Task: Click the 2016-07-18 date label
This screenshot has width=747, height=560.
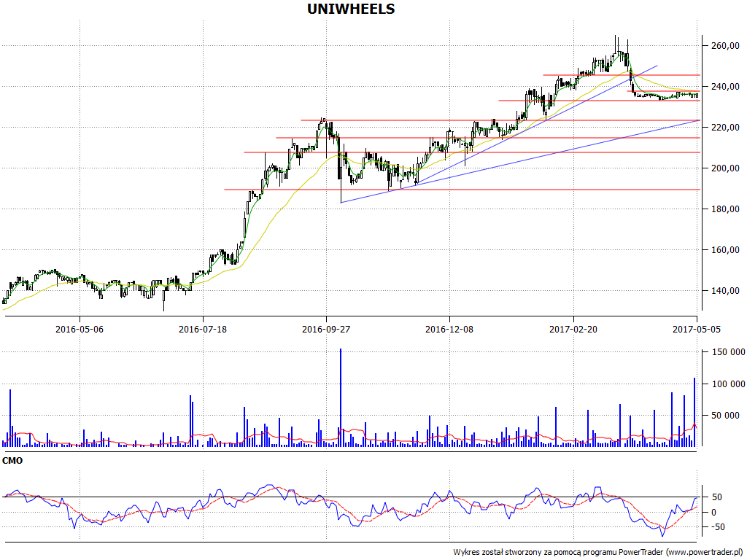Action: coord(203,329)
